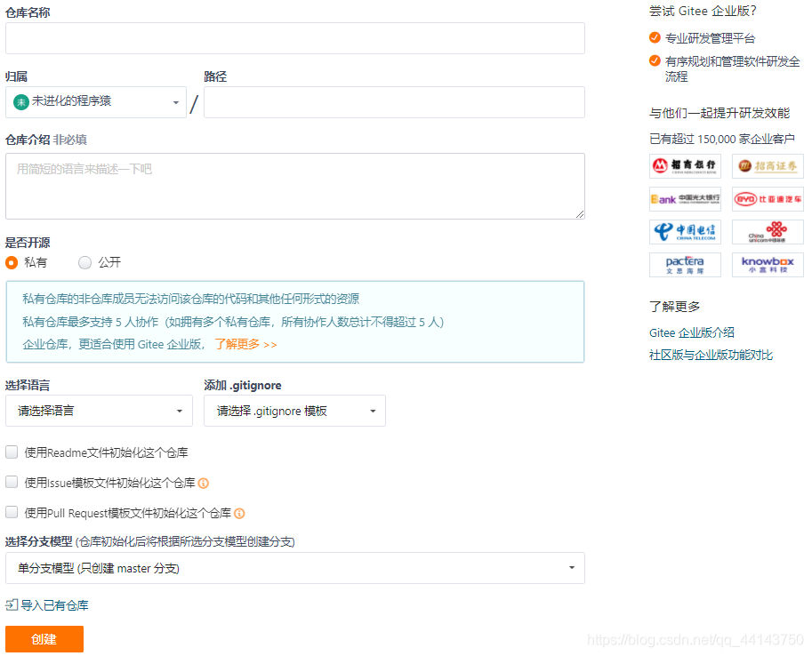Click the 招商证券 logo
The width and height of the screenshot is (812, 656).
[768, 166]
